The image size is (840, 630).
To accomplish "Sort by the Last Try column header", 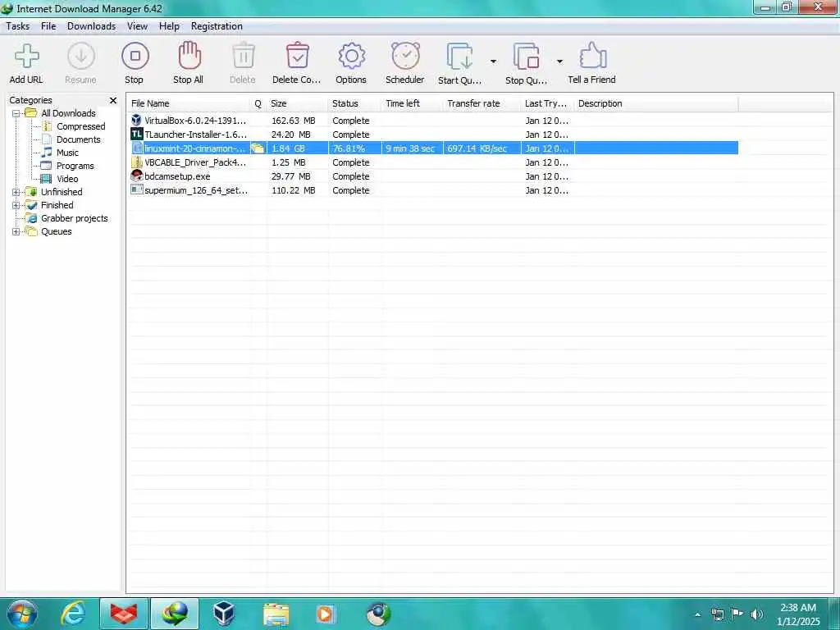I will click(547, 103).
